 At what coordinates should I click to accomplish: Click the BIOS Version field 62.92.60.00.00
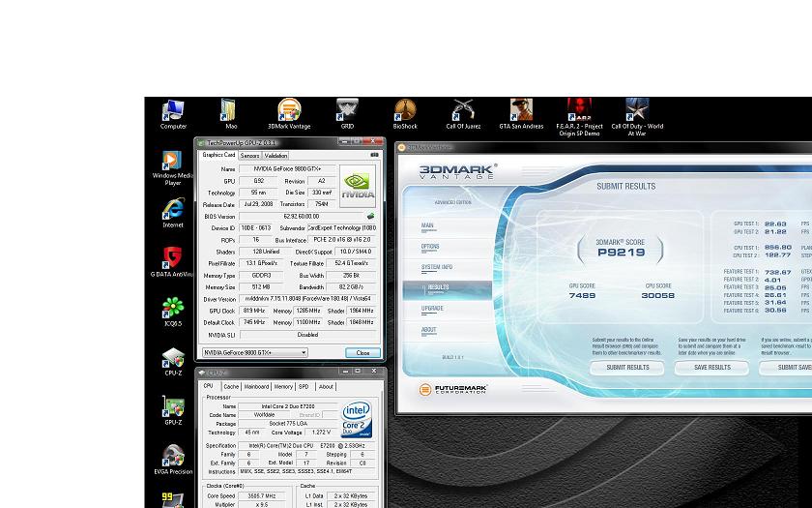[x=302, y=216]
